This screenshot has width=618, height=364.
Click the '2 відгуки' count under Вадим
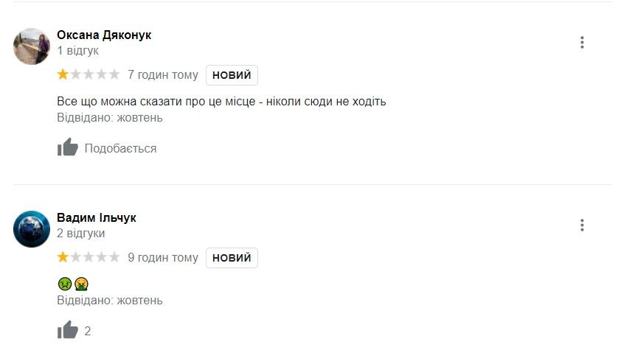click(80, 234)
